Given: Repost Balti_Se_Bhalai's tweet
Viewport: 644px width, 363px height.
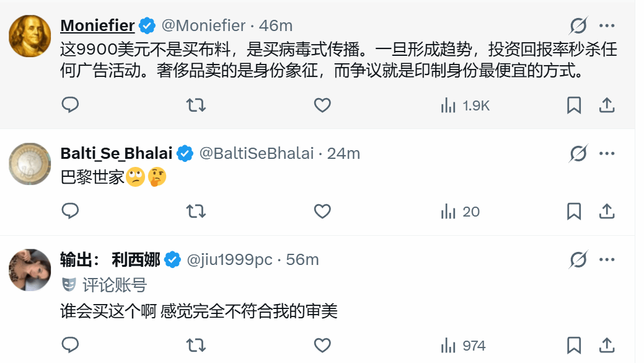Looking at the screenshot, I should tap(196, 212).
